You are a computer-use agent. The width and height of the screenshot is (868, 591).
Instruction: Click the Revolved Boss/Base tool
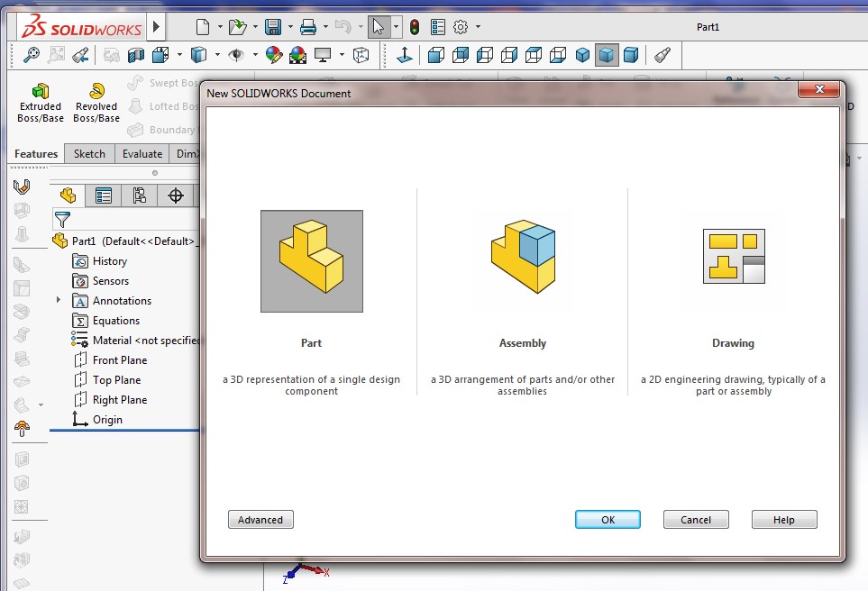coord(96,103)
